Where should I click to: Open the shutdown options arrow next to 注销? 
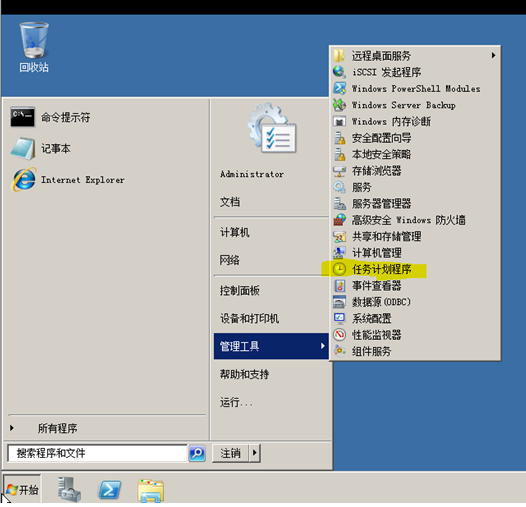click(x=255, y=453)
